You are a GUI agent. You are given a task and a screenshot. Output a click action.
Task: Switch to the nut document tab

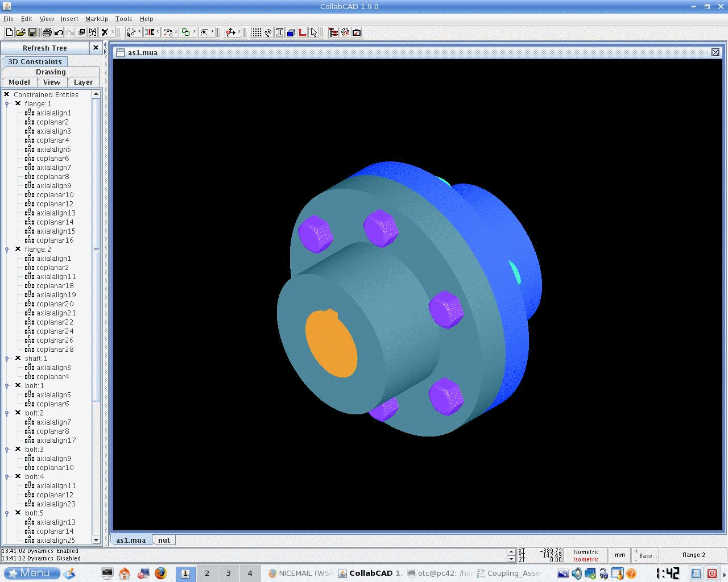pos(164,540)
